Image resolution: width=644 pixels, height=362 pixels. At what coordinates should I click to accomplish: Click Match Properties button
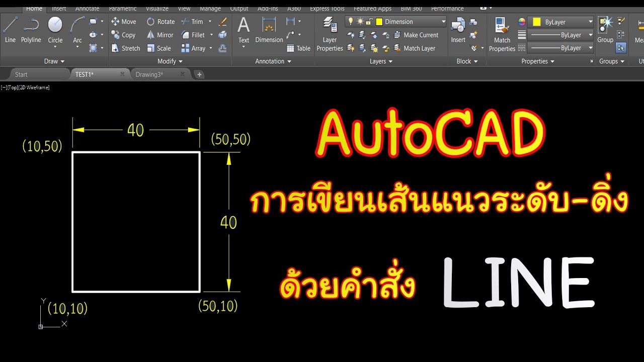(x=502, y=34)
